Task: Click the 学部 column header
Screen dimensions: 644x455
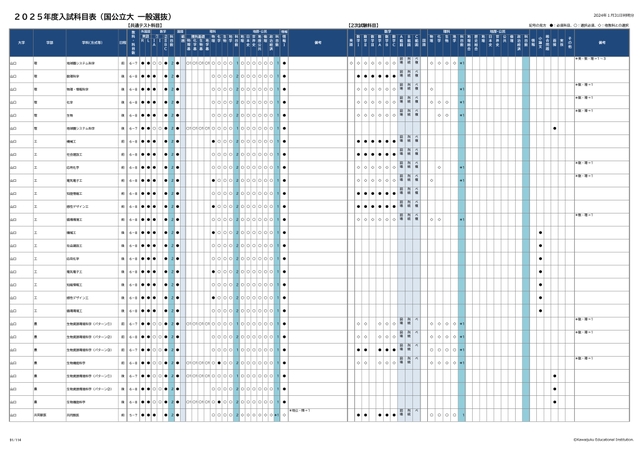Action: (x=49, y=43)
